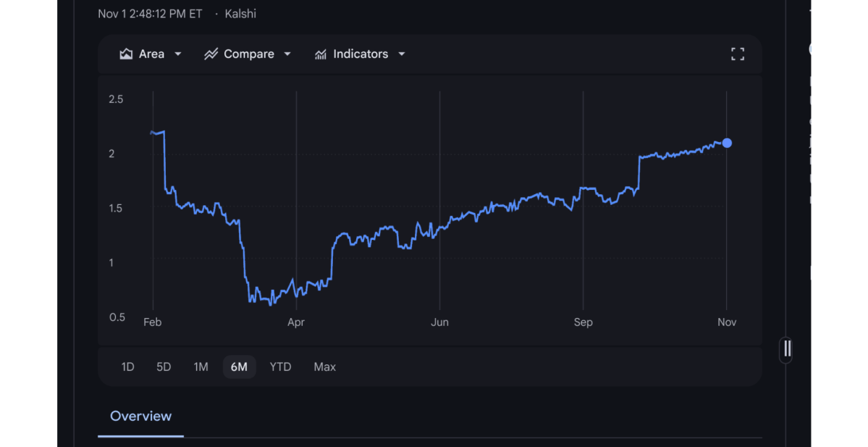Image resolution: width=868 pixels, height=447 pixels.
Task: Click the 1M range button
Action: (x=201, y=367)
